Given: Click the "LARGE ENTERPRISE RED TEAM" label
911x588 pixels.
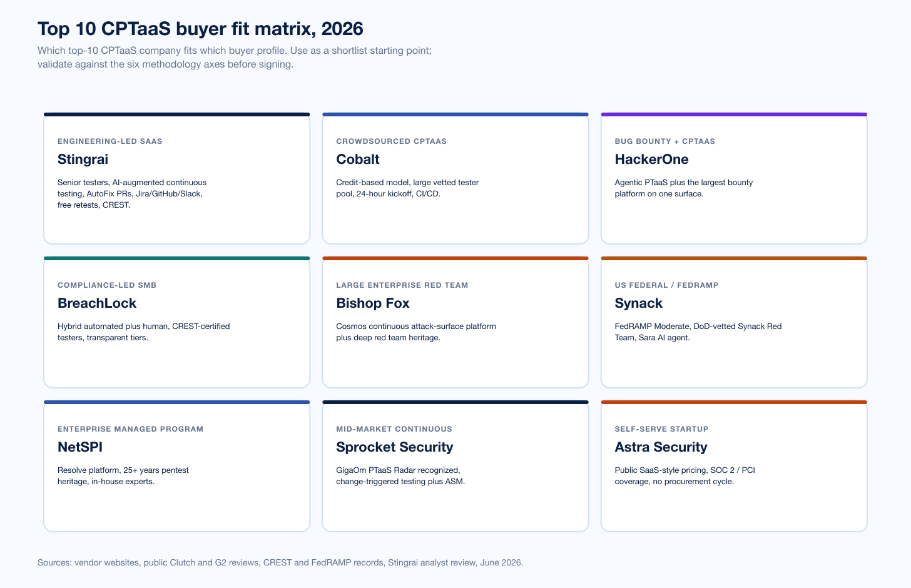Looking at the screenshot, I should pos(402,285).
